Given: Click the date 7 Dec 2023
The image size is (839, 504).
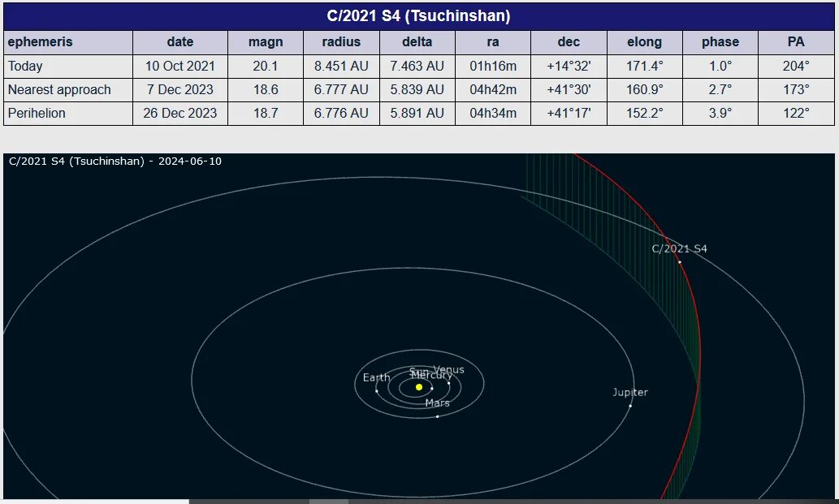Looking at the screenshot, I should 179,89.
